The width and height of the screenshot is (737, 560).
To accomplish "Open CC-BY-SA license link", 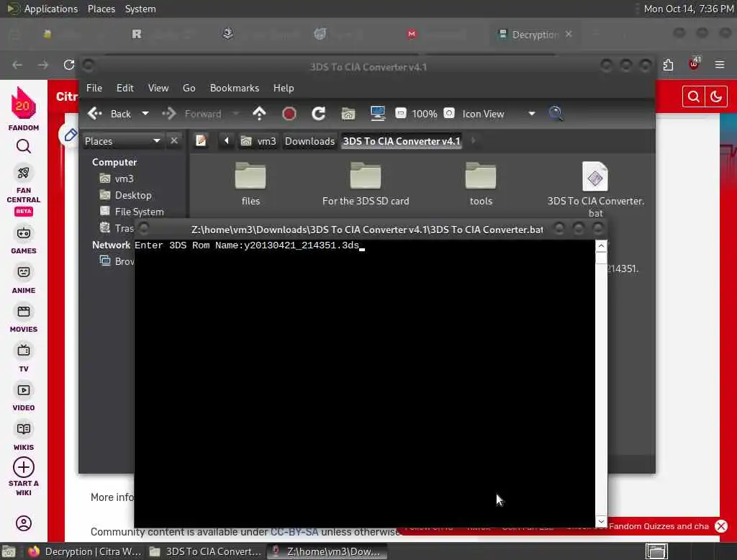I will pyautogui.click(x=294, y=532).
